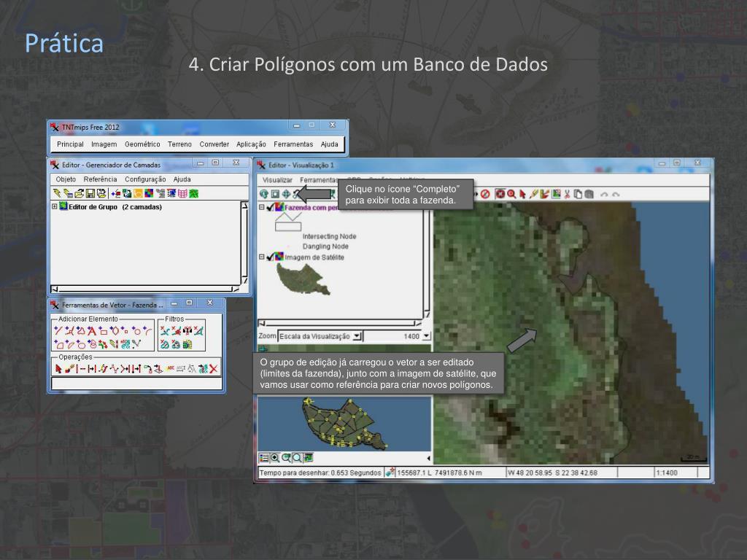747x560 pixels.
Task: Click the four-arrow crosshair icon in view toolbar
Action: [x=286, y=194]
